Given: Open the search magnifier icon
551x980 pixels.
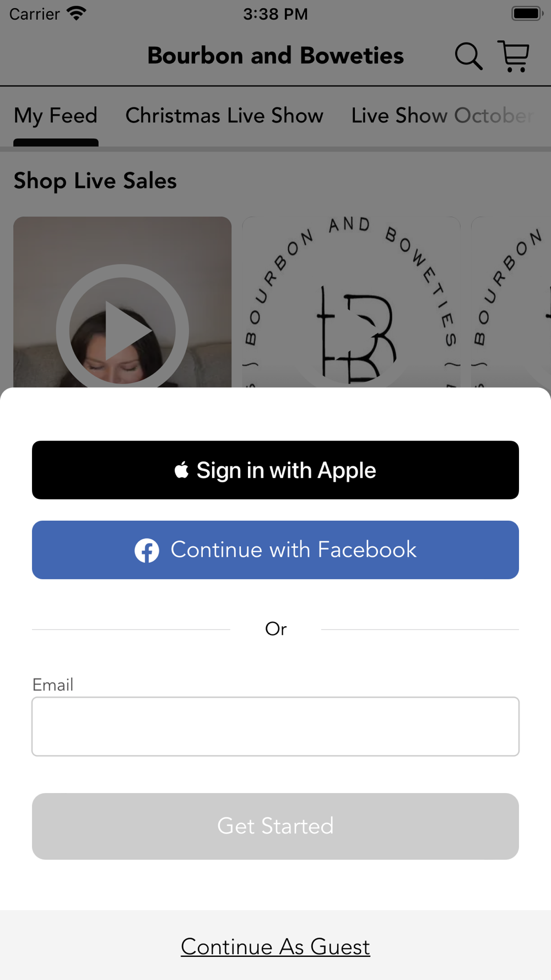Looking at the screenshot, I should coord(468,56).
